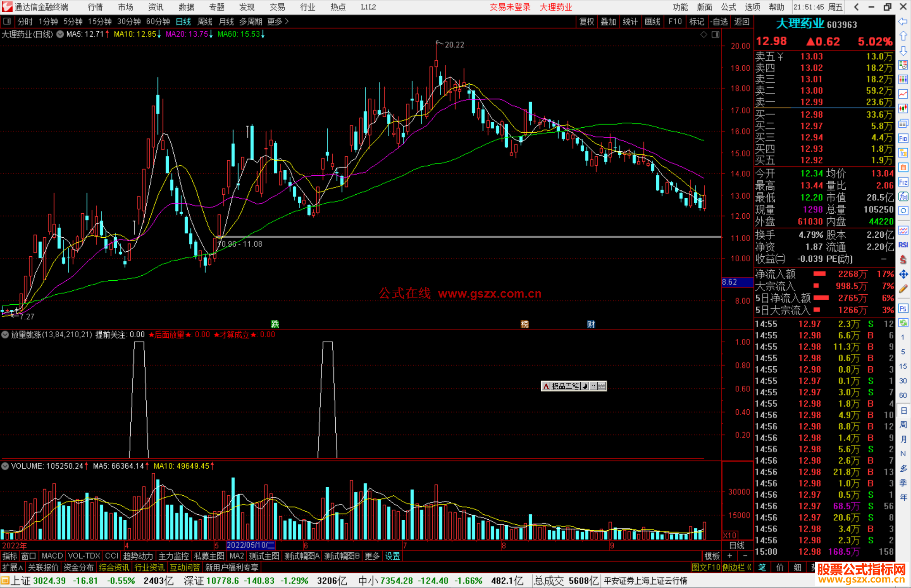Image resolution: width=911 pixels, height=588 pixels.
Task: Click the FS sidebar icon
Action: (903, 309)
